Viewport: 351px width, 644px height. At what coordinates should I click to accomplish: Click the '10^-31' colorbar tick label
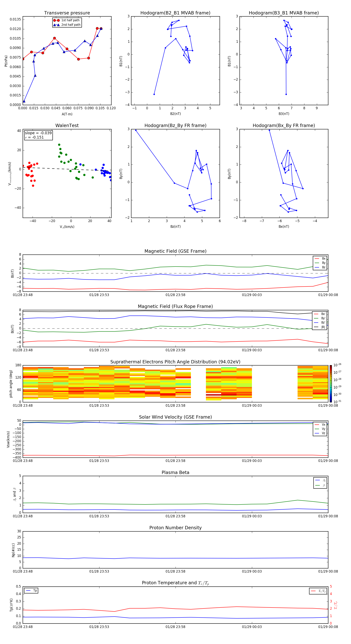pos(337,402)
